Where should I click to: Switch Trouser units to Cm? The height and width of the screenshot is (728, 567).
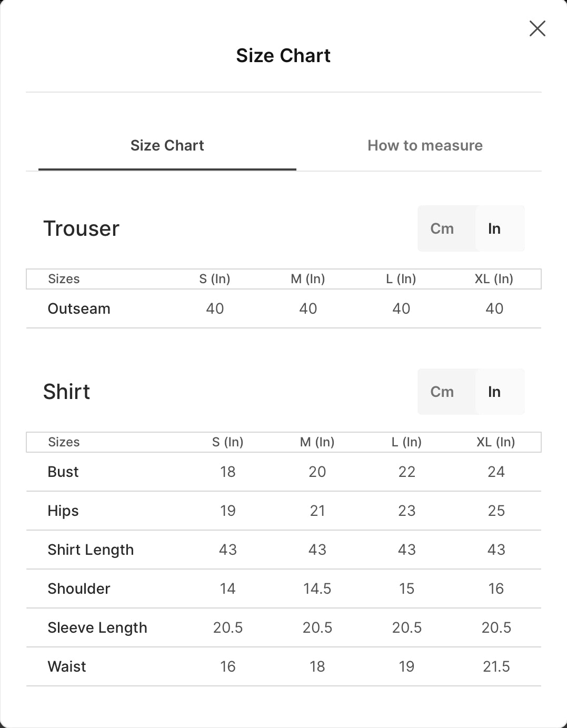tap(442, 228)
